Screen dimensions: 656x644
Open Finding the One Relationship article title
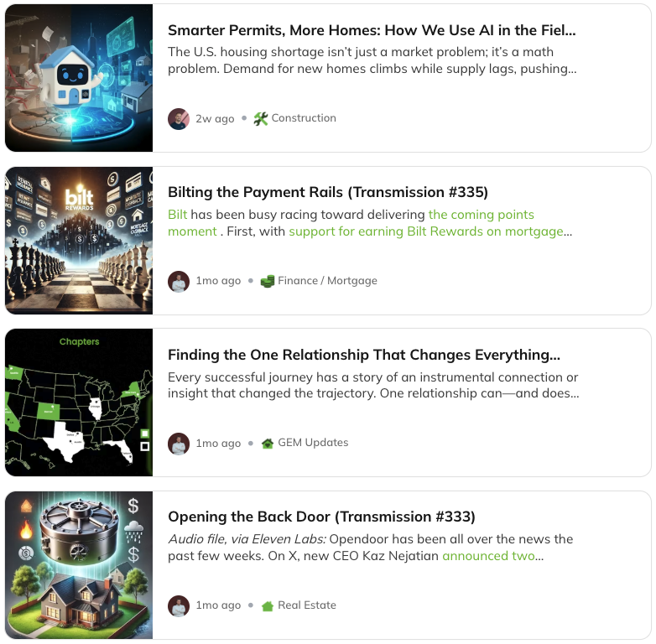(x=363, y=355)
